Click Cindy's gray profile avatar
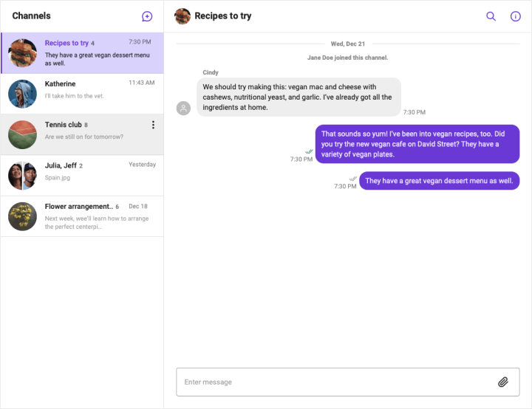Viewport: 532px width, 409px height. click(x=183, y=109)
